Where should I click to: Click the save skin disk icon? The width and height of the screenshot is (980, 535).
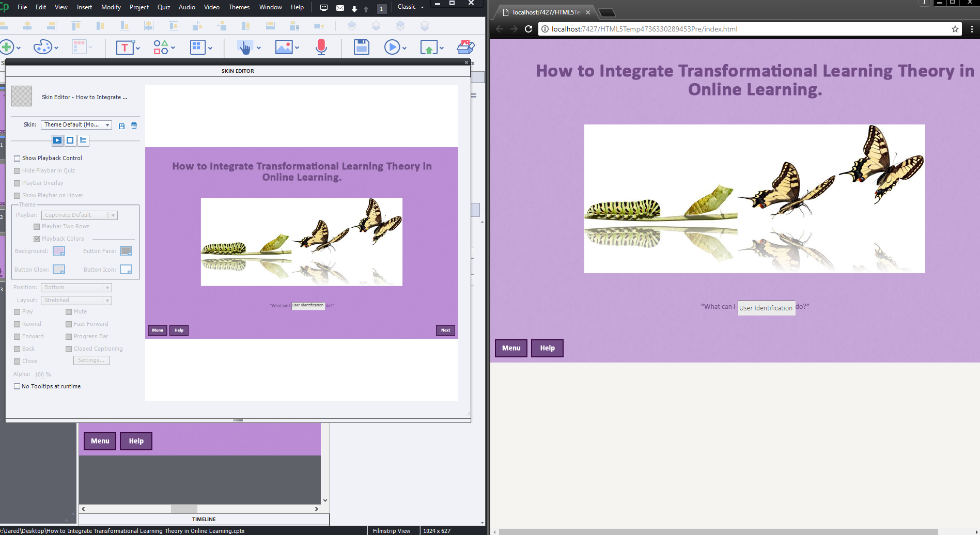[x=121, y=125]
